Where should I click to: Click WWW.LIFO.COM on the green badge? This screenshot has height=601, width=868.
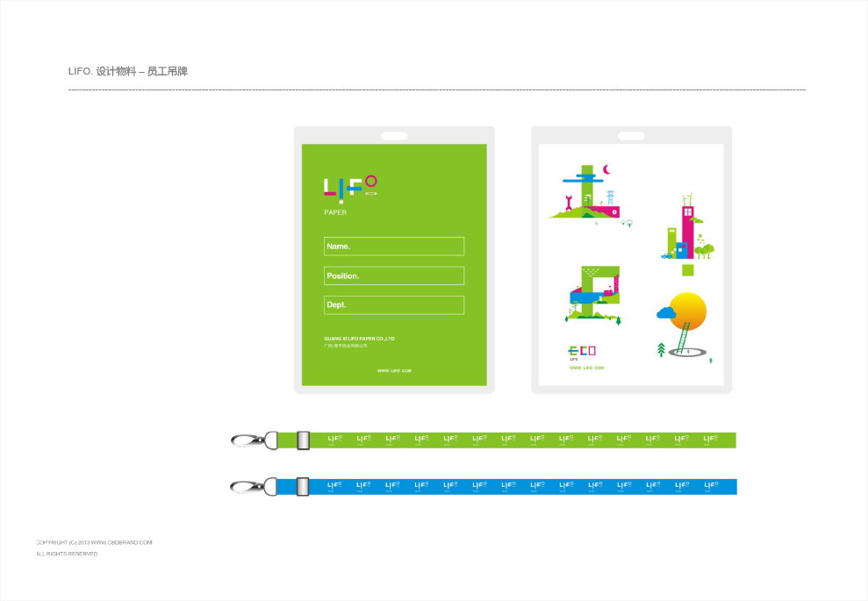[394, 371]
